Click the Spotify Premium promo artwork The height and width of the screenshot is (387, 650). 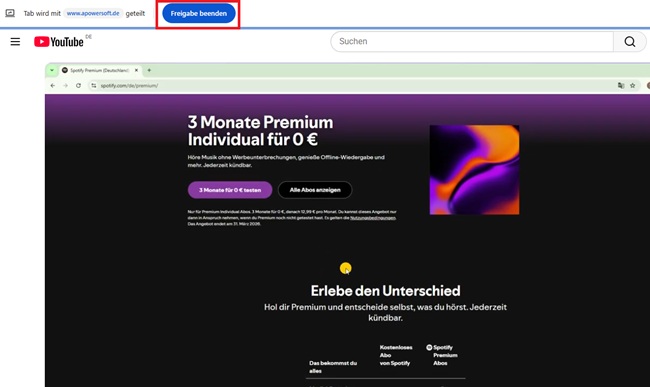(474, 170)
